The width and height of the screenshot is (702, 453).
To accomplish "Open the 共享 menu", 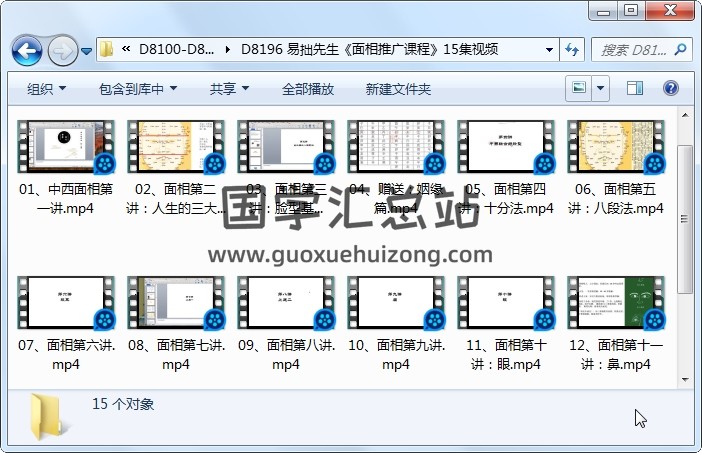I will click(x=229, y=89).
